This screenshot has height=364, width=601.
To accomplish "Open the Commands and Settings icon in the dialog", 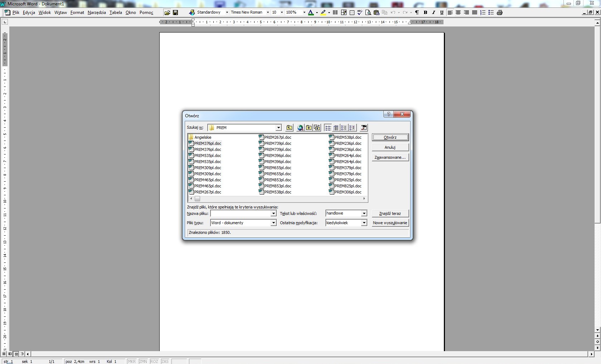I will click(x=364, y=128).
